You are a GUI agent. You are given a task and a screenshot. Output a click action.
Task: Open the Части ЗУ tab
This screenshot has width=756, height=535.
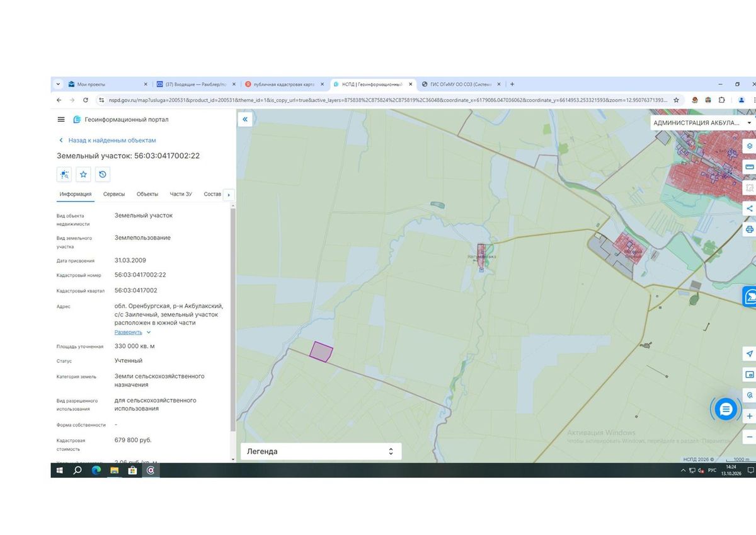(x=181, y=194)
